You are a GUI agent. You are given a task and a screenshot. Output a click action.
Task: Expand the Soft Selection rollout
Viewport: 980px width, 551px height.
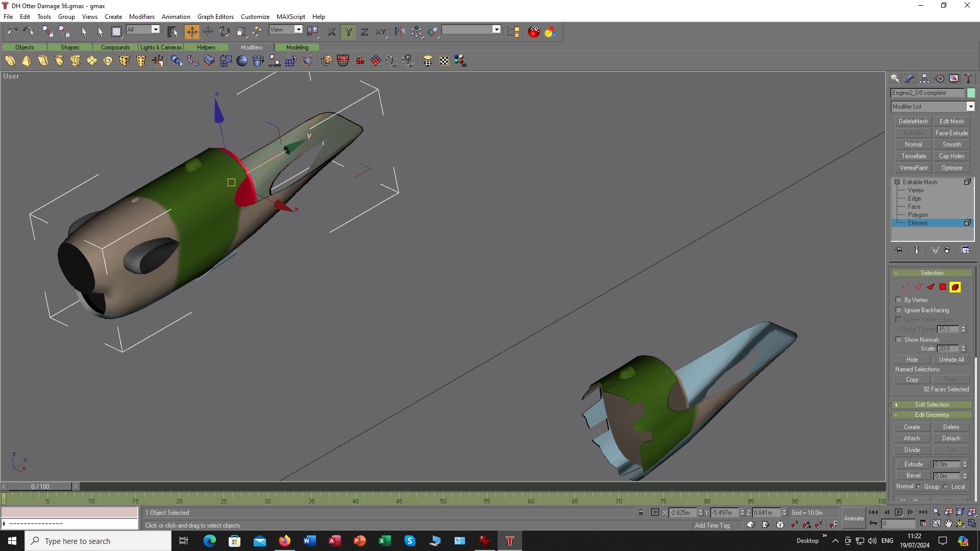point(932,405)
